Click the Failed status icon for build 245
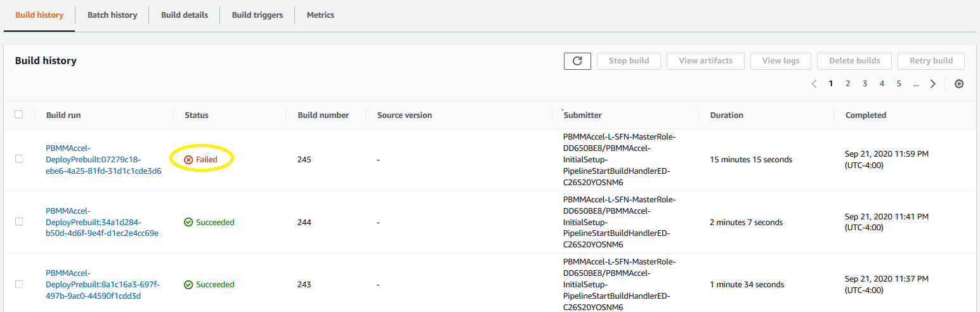This screenshot has height=312, width=980. click(x=188, y=160)
